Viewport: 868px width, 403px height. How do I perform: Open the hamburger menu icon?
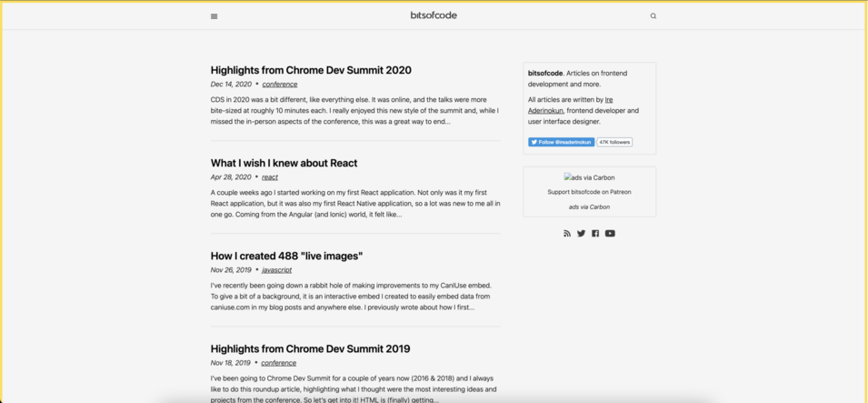point(215,16)
